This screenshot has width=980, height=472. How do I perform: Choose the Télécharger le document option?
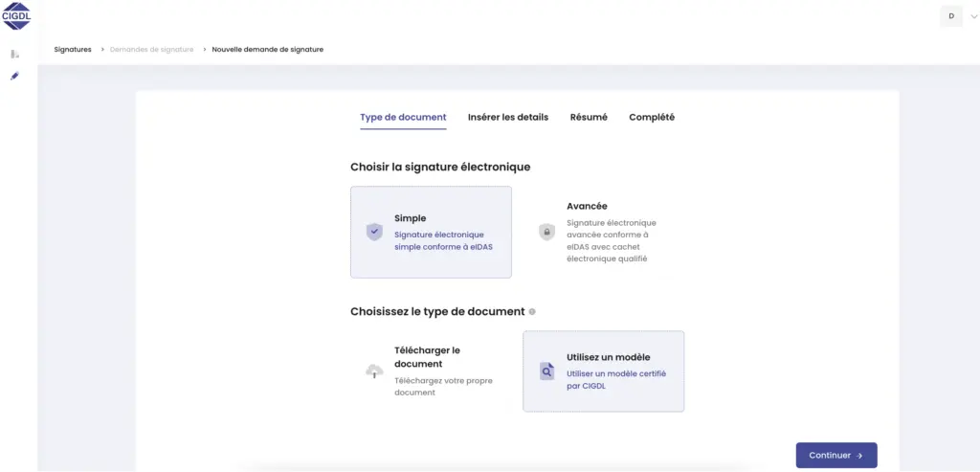click(x=431, y=371)
